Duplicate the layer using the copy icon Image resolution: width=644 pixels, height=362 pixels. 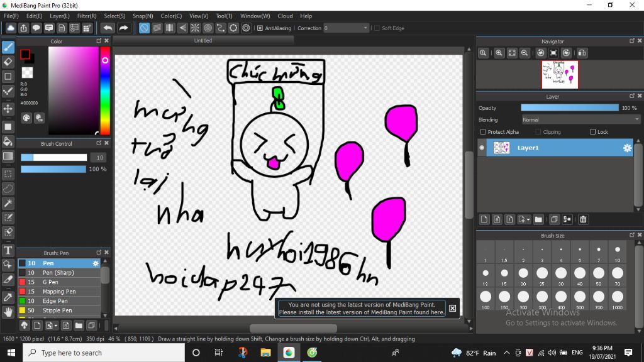(554, 219)
